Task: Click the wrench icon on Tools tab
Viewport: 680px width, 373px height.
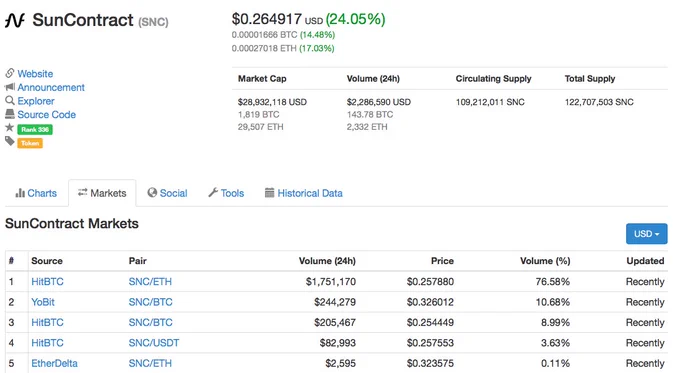Action: pyautogui.click(x=213, y=193)
